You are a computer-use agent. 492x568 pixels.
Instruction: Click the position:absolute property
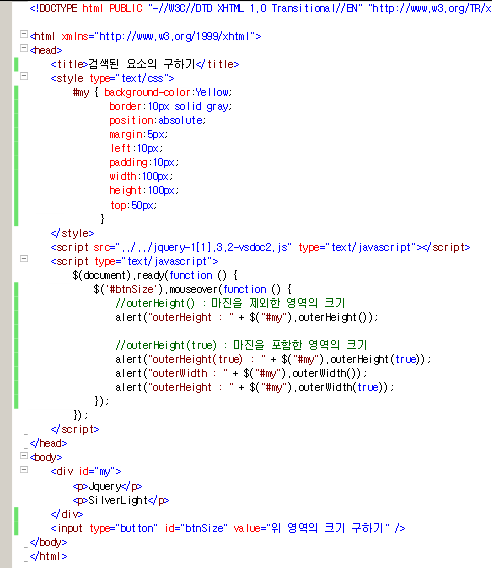(x=158, y=120)
